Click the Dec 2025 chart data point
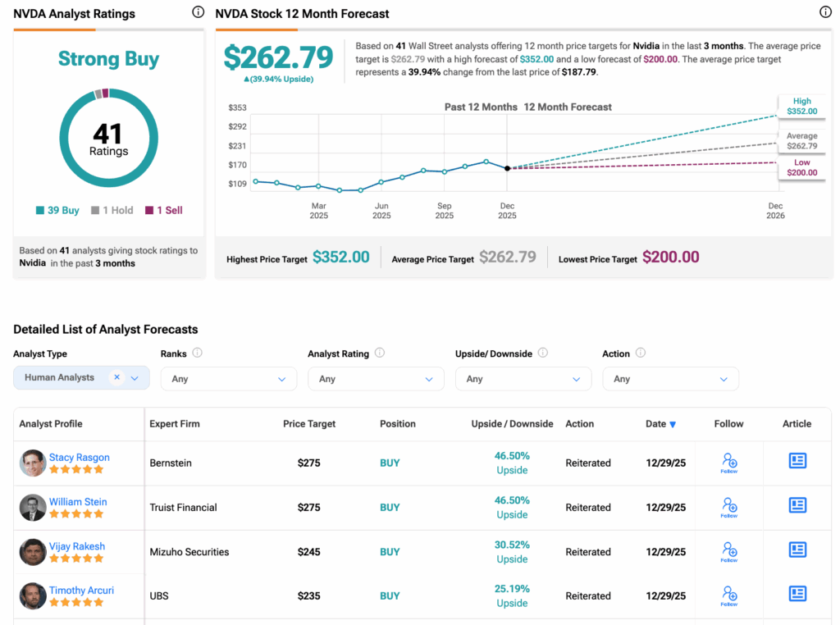 point(507,168)
